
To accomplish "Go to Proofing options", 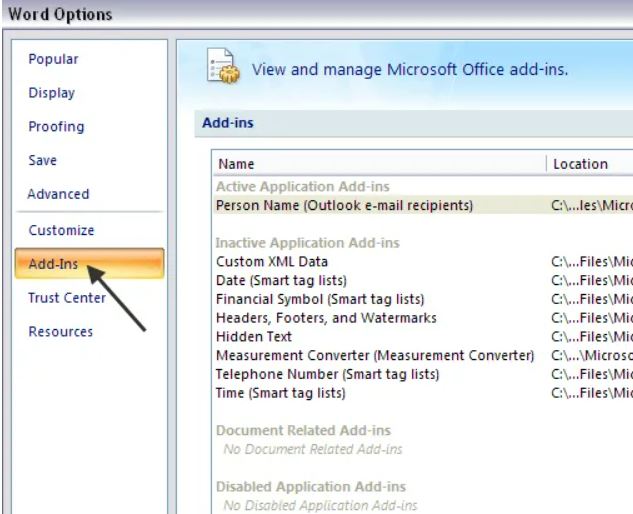I will coord(56,127).
